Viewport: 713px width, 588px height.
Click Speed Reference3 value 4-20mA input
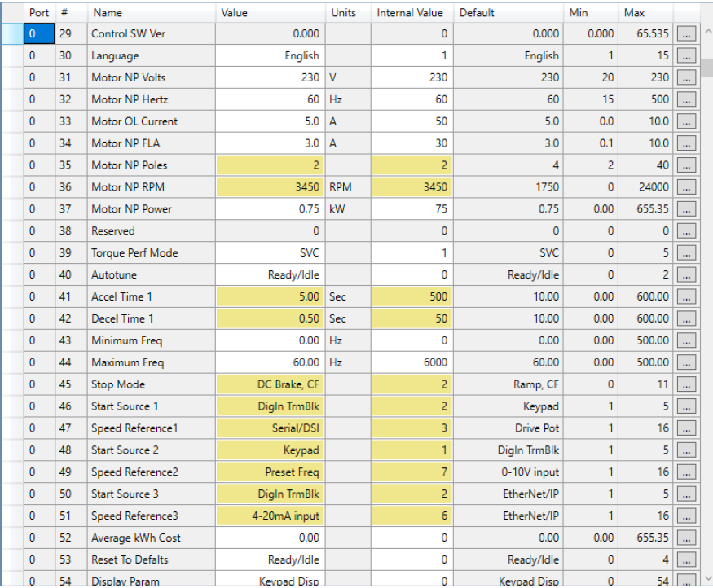pos(270,516)
